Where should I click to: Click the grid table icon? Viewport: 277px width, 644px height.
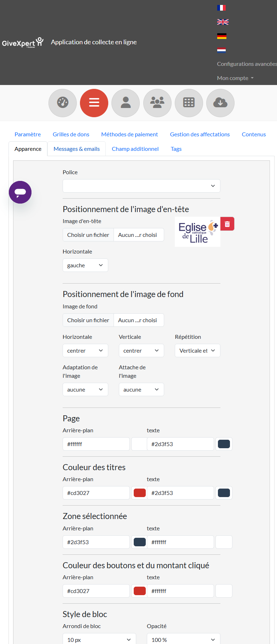click(x=189, y=103)
